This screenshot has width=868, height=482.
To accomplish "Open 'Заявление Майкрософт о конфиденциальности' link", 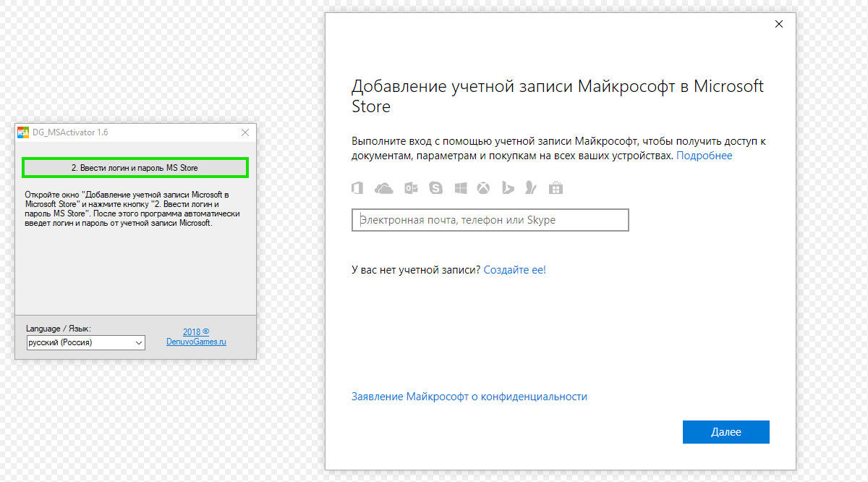I will [x=469, y=397].
